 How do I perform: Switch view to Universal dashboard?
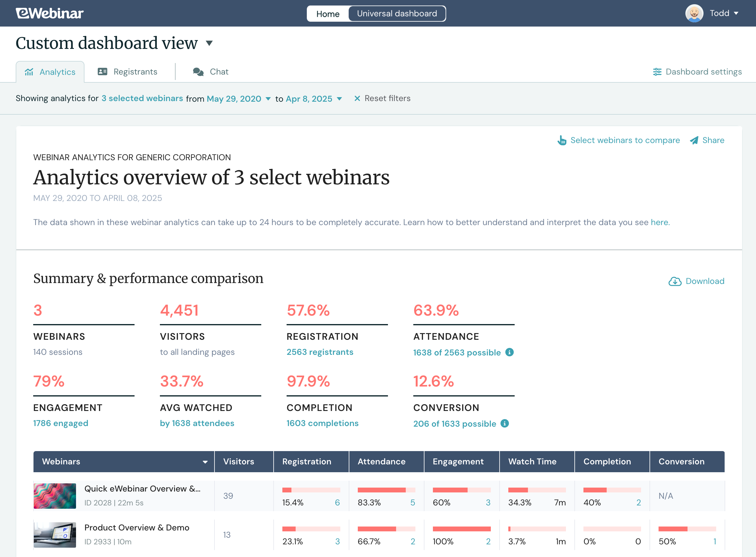(x=397, y=14)
